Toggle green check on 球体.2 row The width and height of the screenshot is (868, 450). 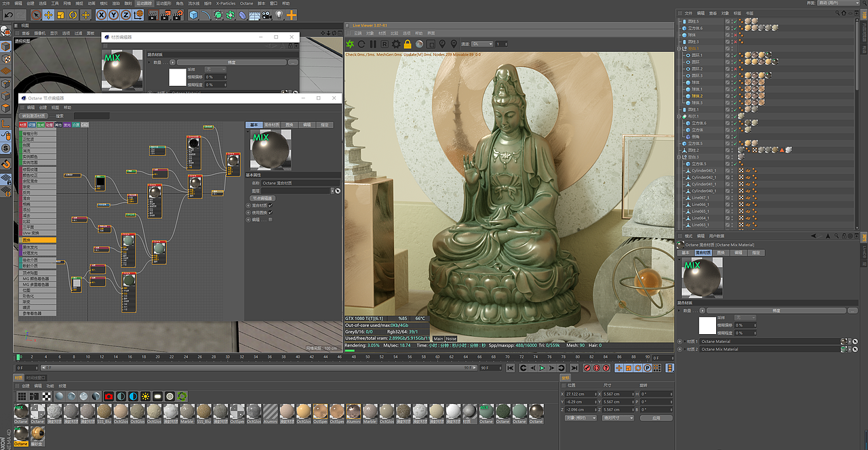click(735, 96)
